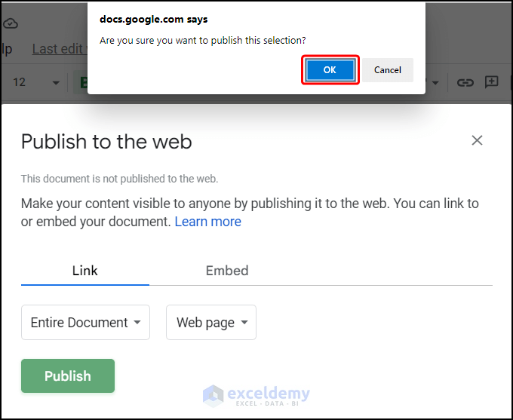
Task: Open the font size 12 dropdown
Action: click(36, 81)
